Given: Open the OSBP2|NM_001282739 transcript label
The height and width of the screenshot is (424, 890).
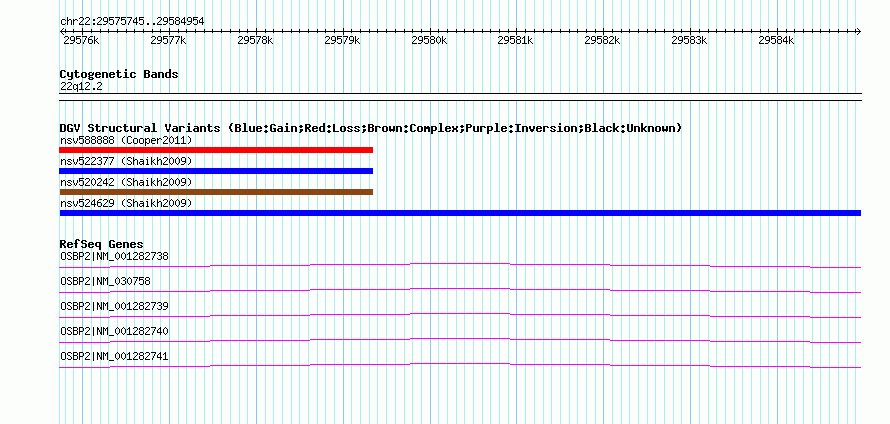Looking at the screenshot, I should 114,307.
